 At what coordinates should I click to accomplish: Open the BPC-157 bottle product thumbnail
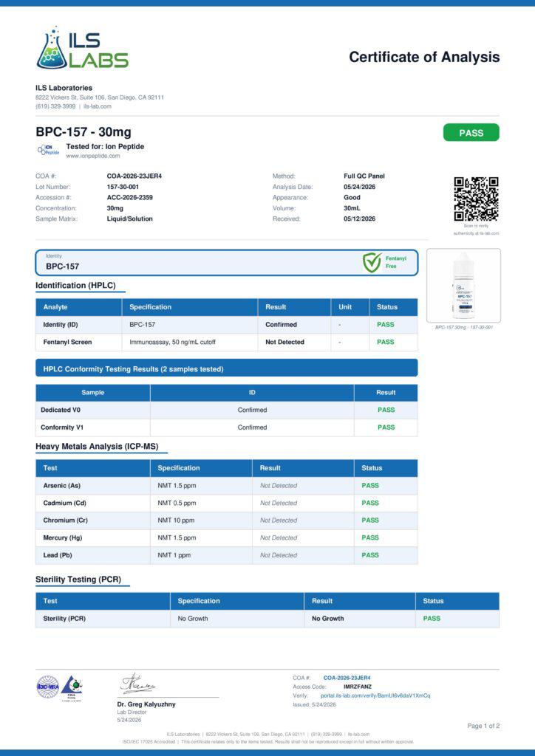tap(463, 286)
